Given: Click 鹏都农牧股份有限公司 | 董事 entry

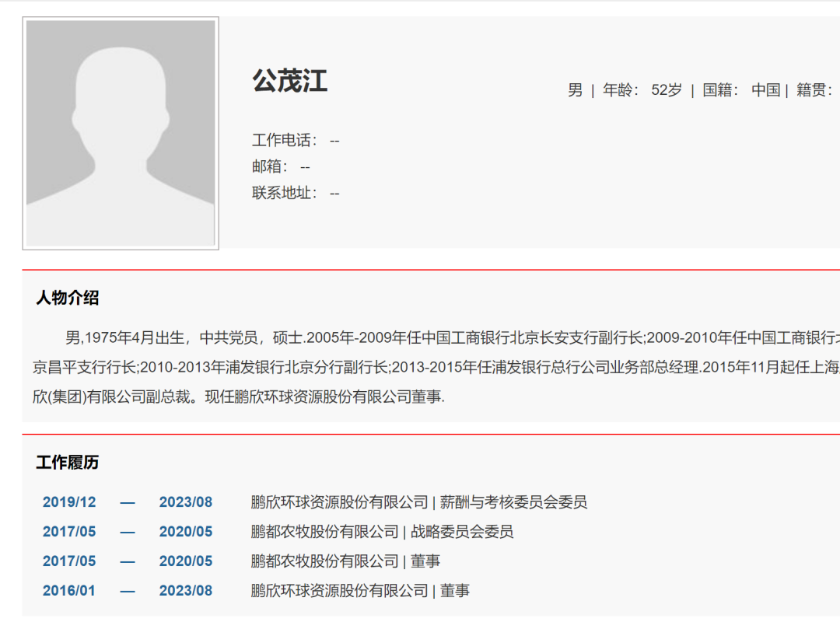Looking at the screenshot, I should tap(345, 561).
